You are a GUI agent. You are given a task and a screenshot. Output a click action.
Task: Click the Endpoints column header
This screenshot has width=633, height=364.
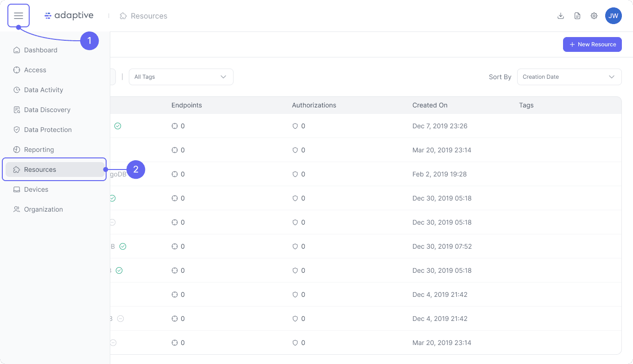pos(187,105)
